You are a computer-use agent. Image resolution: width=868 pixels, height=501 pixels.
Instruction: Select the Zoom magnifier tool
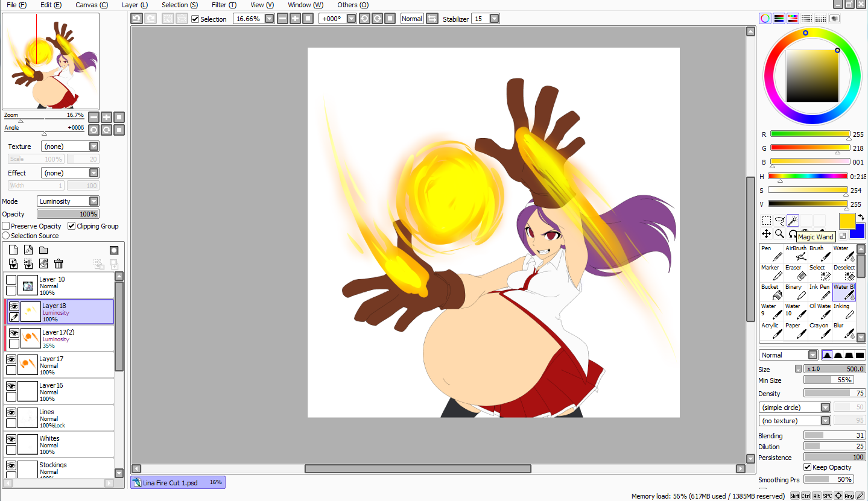point(779,234)
